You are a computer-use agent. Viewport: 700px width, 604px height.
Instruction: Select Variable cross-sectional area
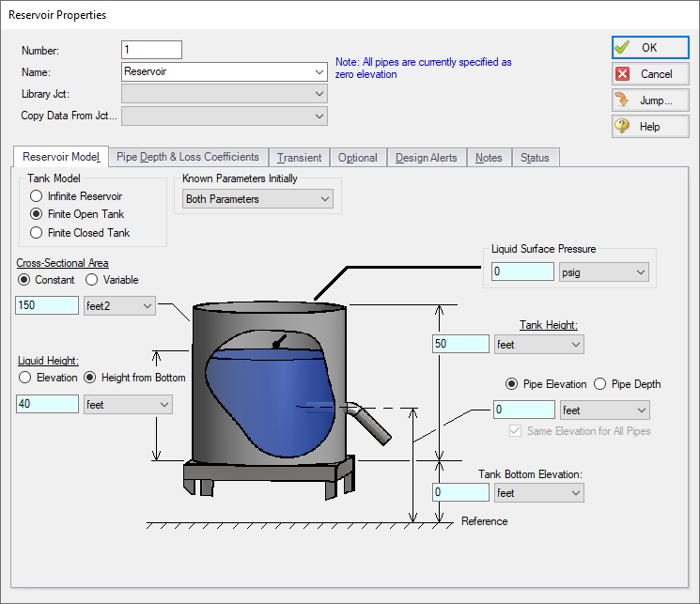(x=92, y=279)
